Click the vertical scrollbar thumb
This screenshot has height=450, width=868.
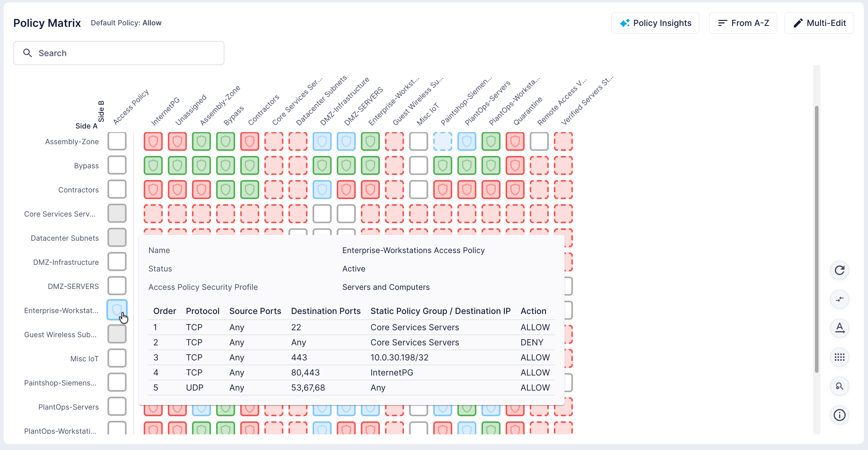click(x=816, y=239)
